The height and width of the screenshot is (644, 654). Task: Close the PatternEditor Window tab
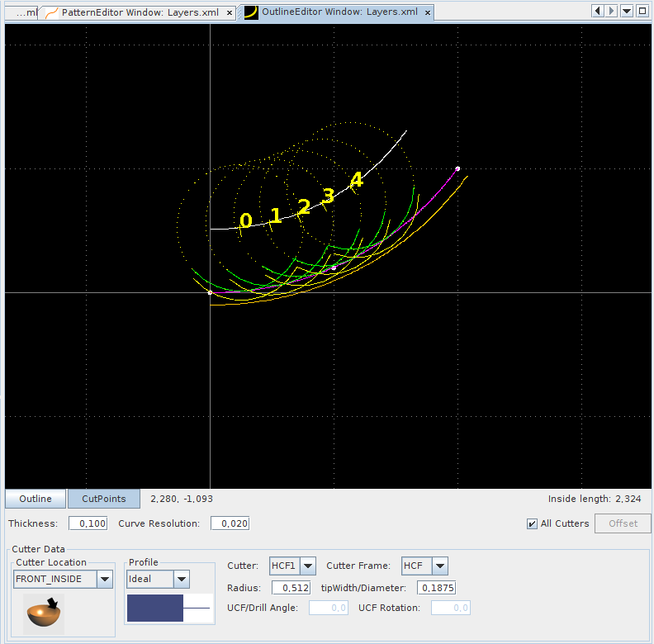coord(229,13)
